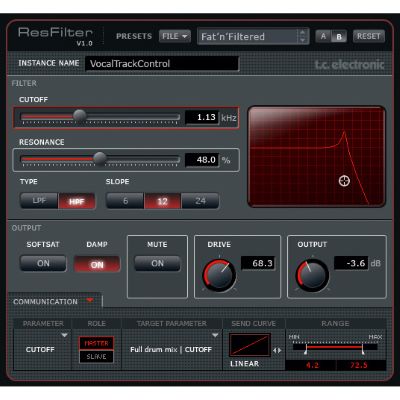Click the range minimum handle
This screenshot has height=400, width=400.
click(x=306, y=350)
